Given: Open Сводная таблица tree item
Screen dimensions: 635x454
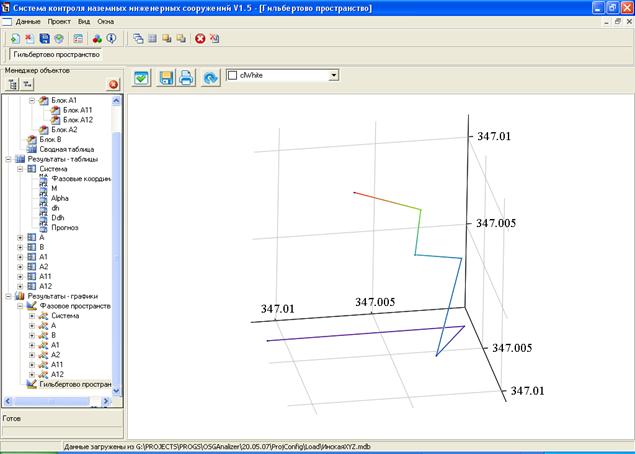Looking at the screenshot, I should pos(66,149).
